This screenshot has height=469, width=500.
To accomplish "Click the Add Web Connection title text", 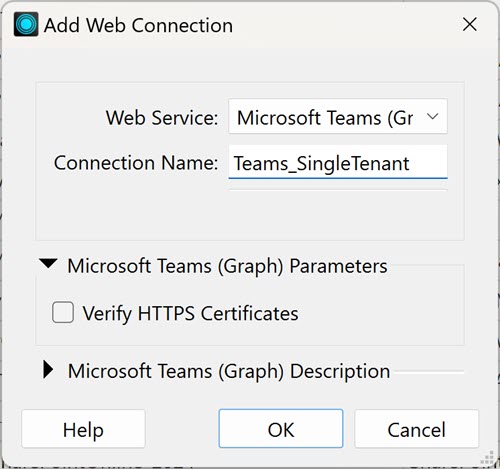I will click(138, 25).
